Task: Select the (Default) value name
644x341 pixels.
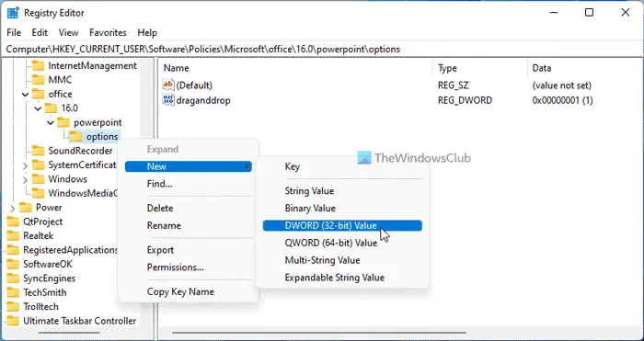Action: coord(194,85)
